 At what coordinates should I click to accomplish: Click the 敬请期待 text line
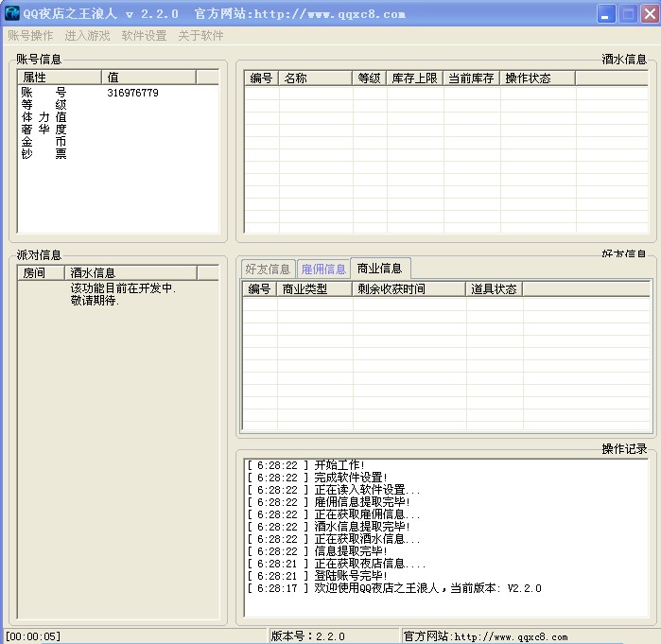click(x=95, y=301)
